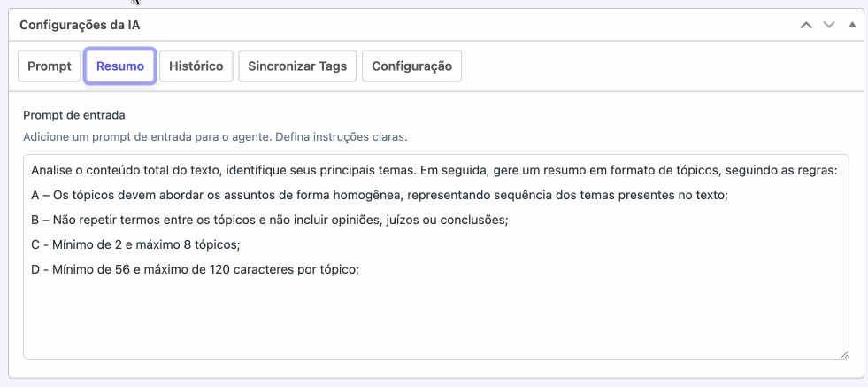Open the Histórico tab
The image size is (868, 387).
[196, 66]
